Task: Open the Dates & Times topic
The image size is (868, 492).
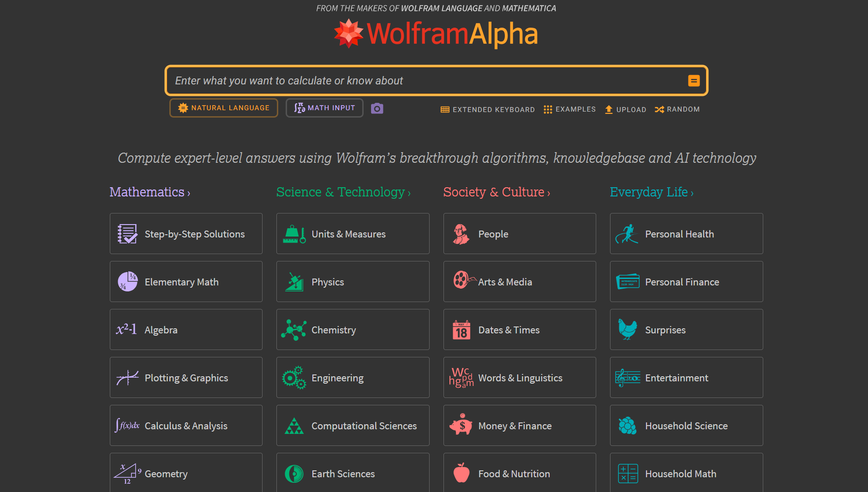Action: [520, 330]
